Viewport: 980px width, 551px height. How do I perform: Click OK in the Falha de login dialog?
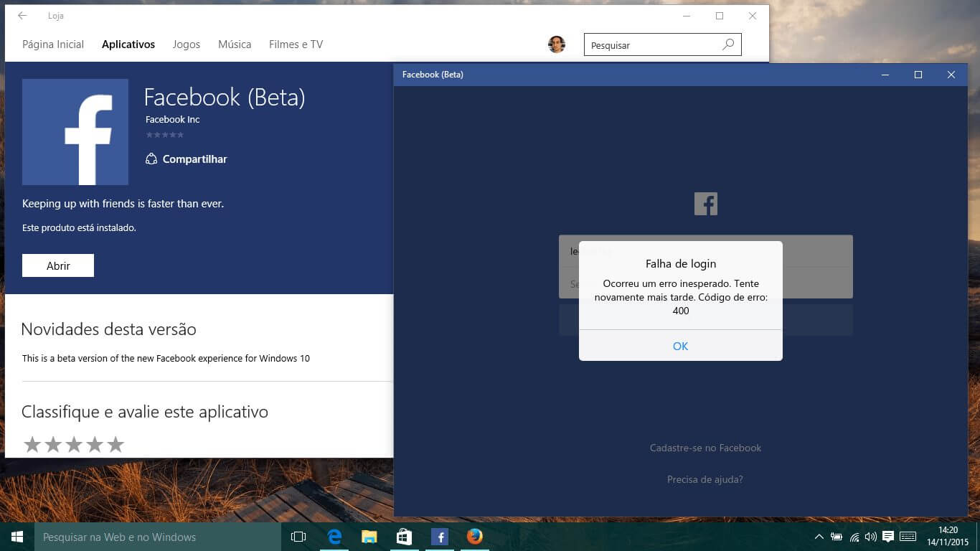(680, 346)
